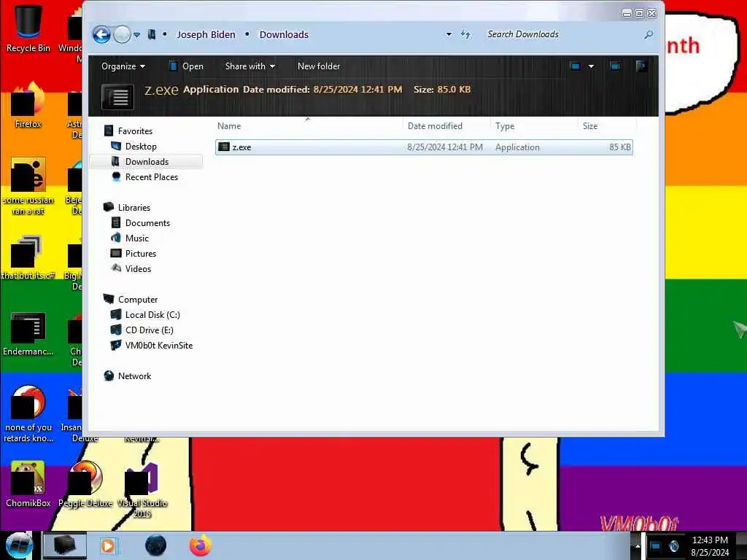Image resolution: width=747 pixels, height=560 pixels.
Task: Select Network in navigation pane
Action: (134, 376)
